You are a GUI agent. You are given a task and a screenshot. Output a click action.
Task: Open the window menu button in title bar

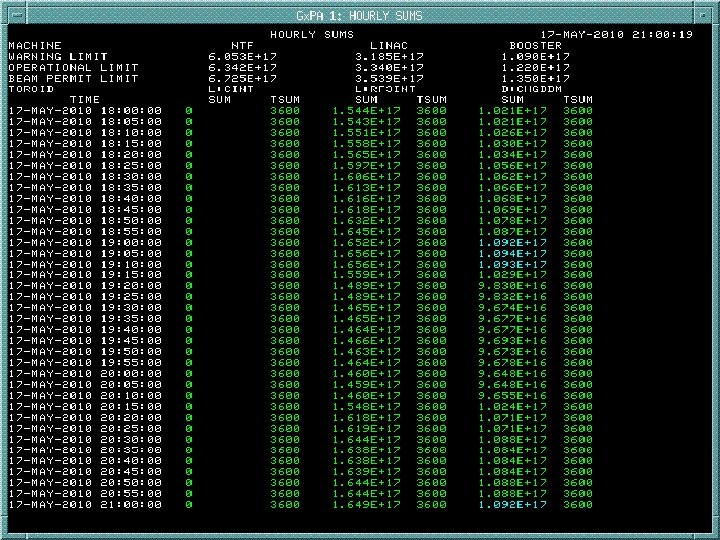17,16
